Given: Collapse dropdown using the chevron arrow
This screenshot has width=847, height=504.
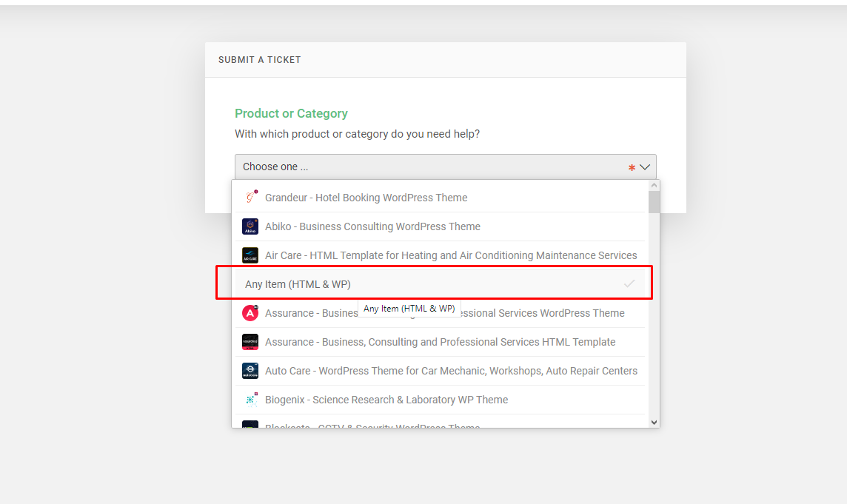Looking at the screenshot, I should click(644, 167).
